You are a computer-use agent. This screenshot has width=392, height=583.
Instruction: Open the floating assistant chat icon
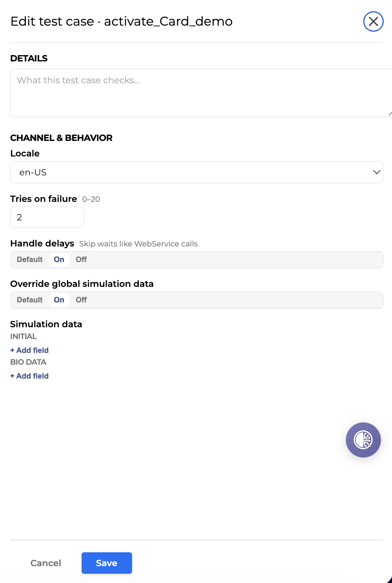[363, 440]
